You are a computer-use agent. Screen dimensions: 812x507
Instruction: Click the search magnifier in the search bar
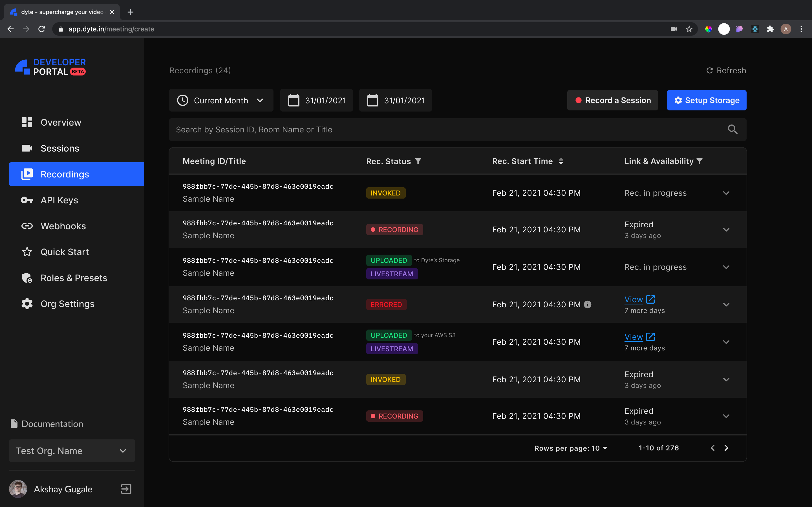coord(732,130)
